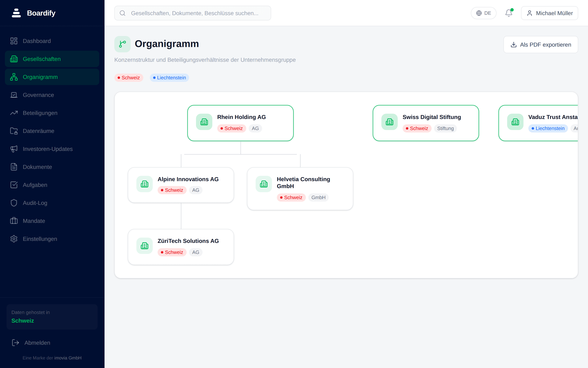Click the Audit-Log shield icon
588x368 pixels.
pos(14,203)
